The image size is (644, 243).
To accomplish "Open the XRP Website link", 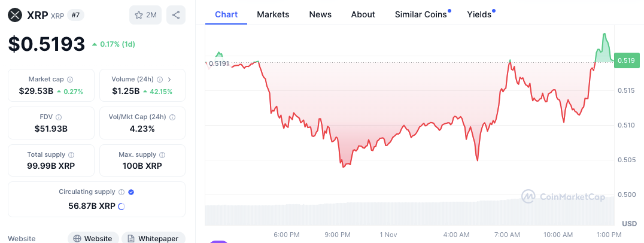I will pos(93,238).
